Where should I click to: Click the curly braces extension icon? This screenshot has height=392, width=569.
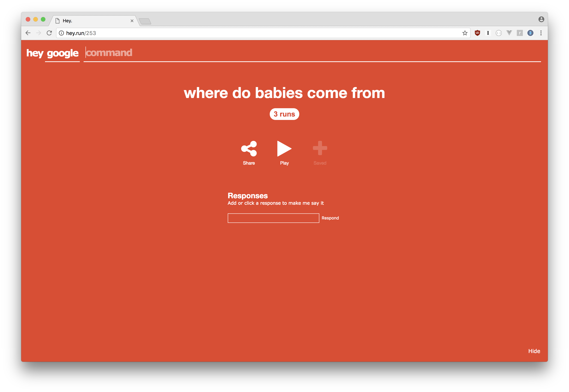(498, 33)
